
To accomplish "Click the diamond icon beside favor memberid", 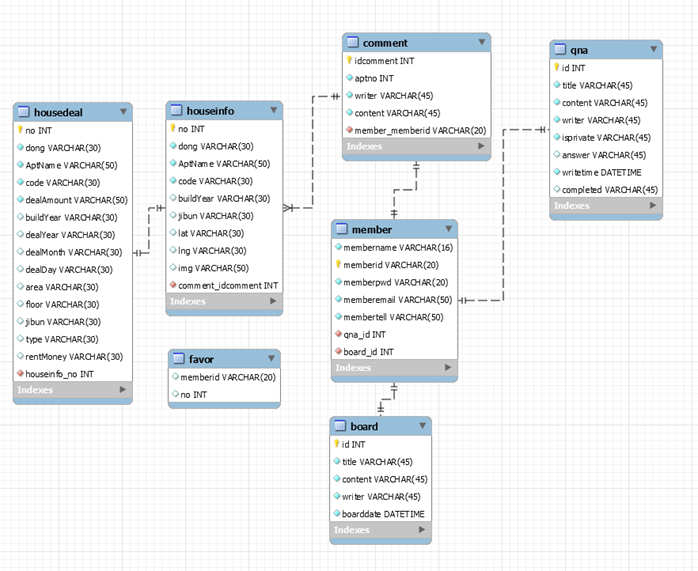I will point(175,376).
